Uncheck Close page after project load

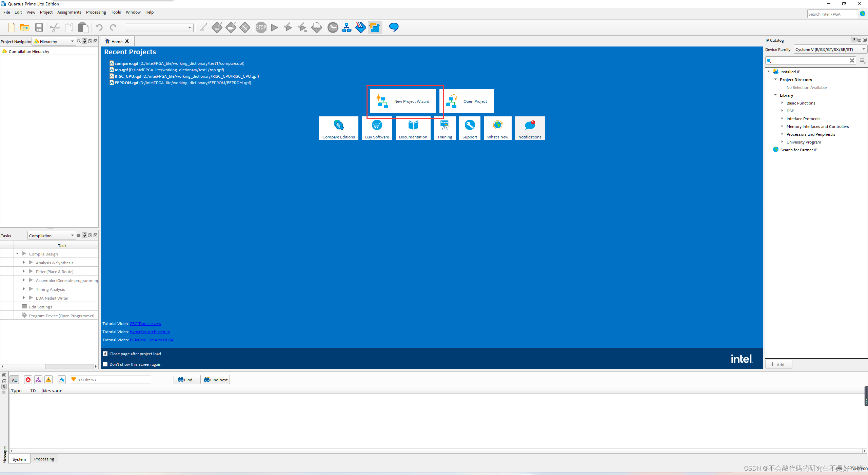(x=105, y=354)
